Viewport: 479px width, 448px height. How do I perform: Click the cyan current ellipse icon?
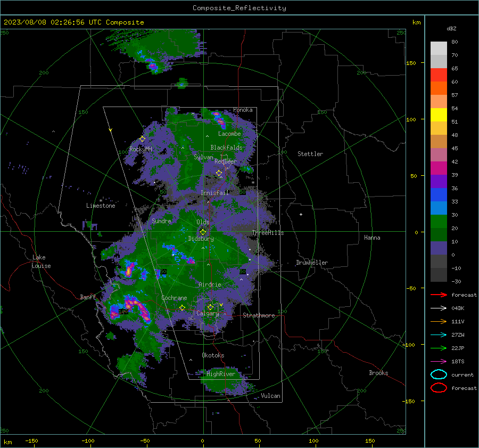[x=439, y=374]
